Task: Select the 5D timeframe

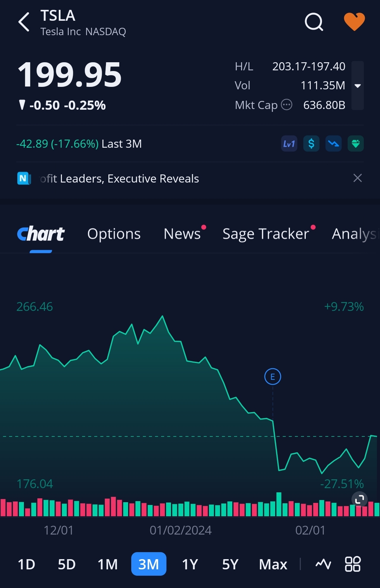Action: (67, 564)
